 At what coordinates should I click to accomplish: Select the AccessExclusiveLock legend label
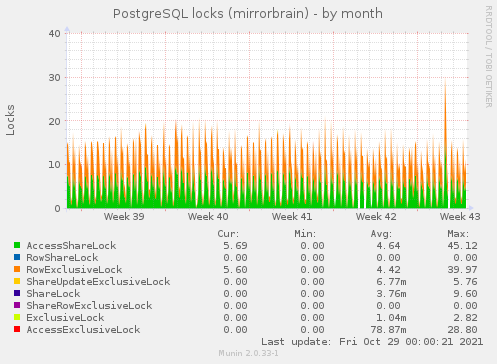83,330
